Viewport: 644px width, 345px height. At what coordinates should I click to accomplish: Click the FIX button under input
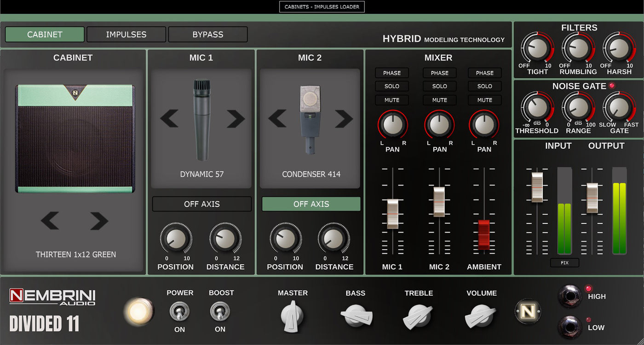pos(564,263)
